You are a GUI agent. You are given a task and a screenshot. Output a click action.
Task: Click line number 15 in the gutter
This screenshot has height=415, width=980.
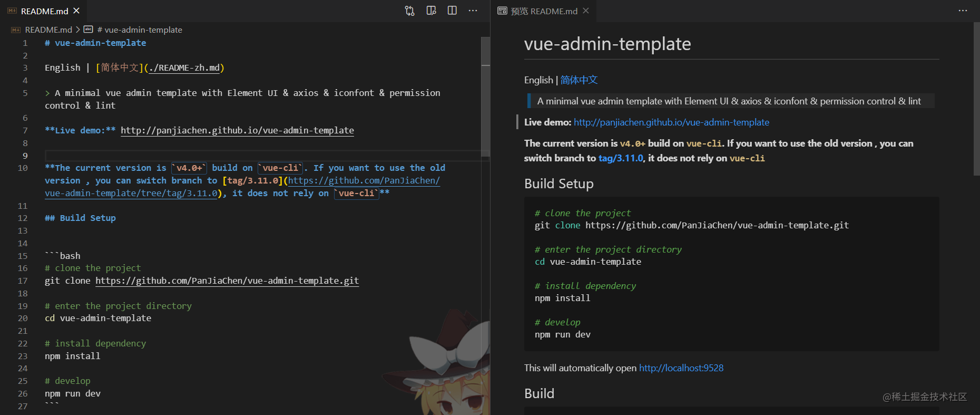tap(23, 256)
